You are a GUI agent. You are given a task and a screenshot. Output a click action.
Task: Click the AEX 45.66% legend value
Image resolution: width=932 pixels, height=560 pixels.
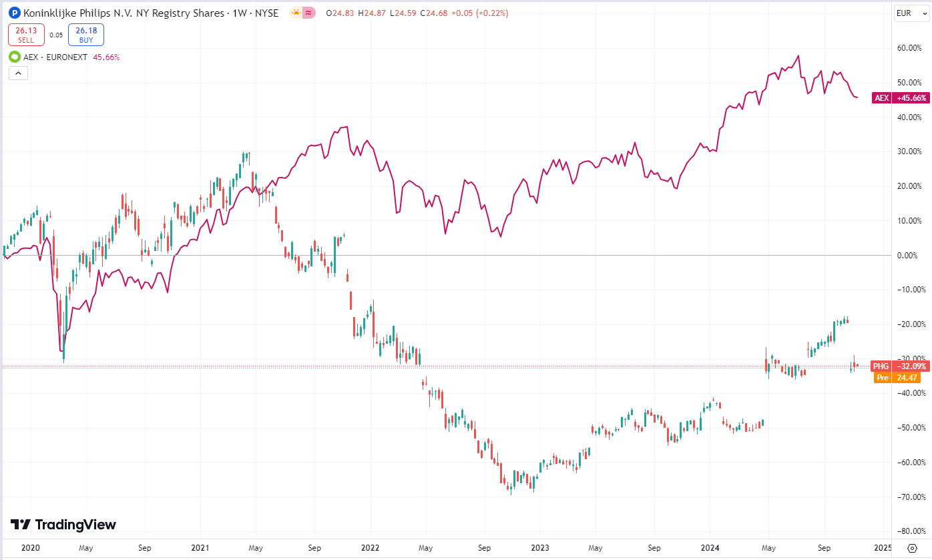(x=105, y=57)
